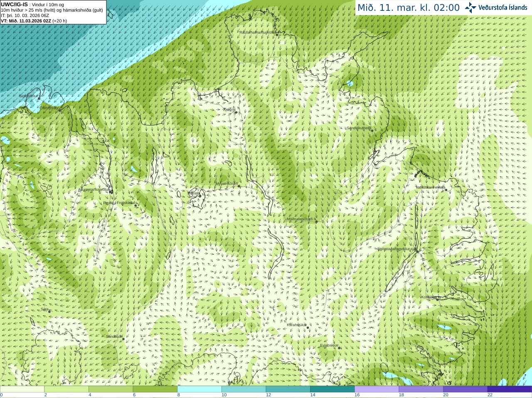The image size is (532, 398).
Task: Select the 14–16 m/s dark teal legend swatch
Action: [x=332, y=389]
